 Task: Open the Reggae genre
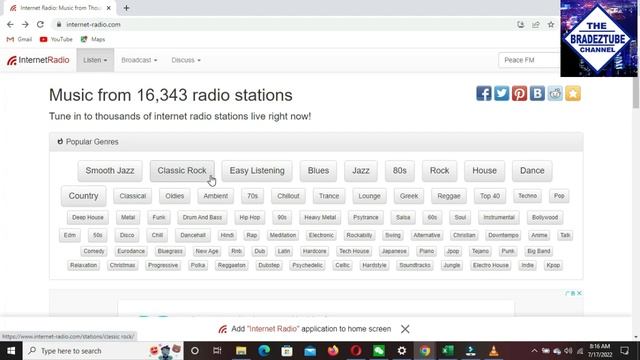pyautogui.click(x=449, y=196)
